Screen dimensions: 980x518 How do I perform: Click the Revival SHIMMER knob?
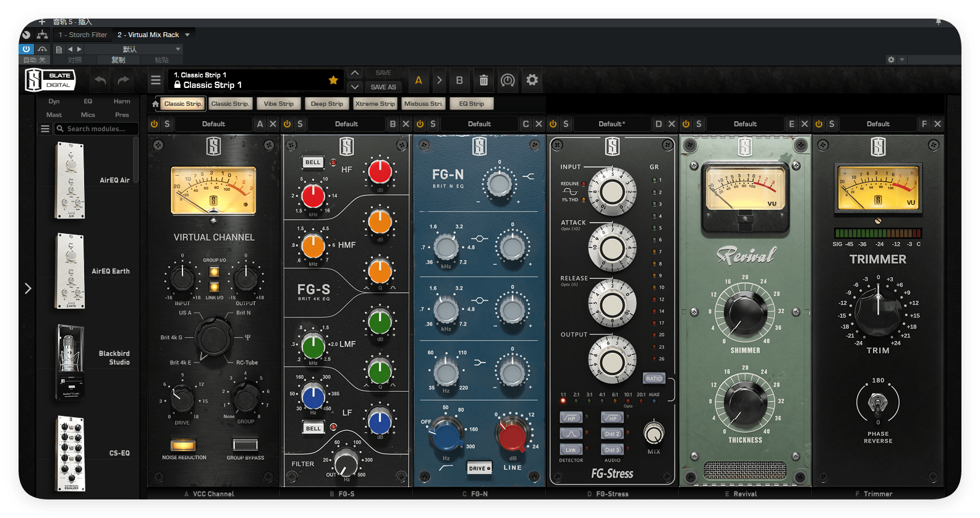click(745, 313)
